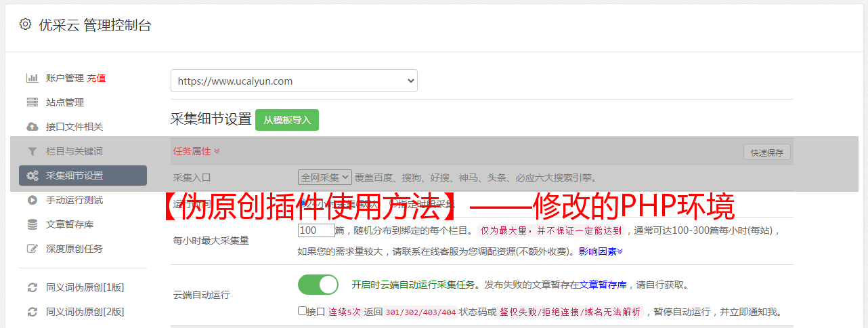868x328 pixels.
Task: Open 同义词伪原创[1版] menu item
Action: tap(85, 287)
